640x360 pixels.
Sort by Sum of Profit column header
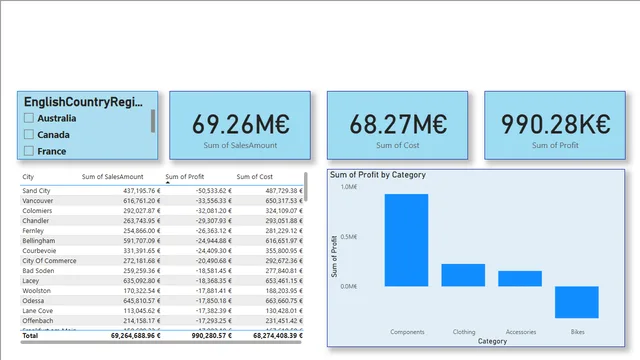184,177
